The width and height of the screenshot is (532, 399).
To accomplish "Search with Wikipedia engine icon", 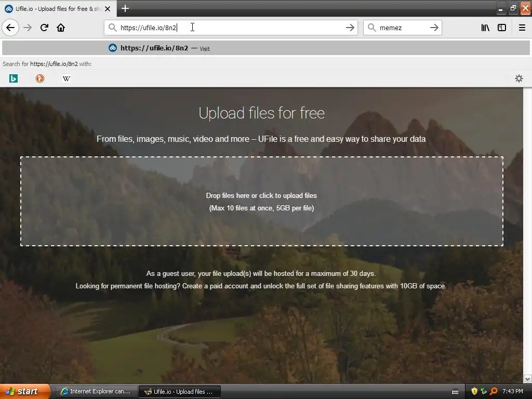I will [66, 79].
